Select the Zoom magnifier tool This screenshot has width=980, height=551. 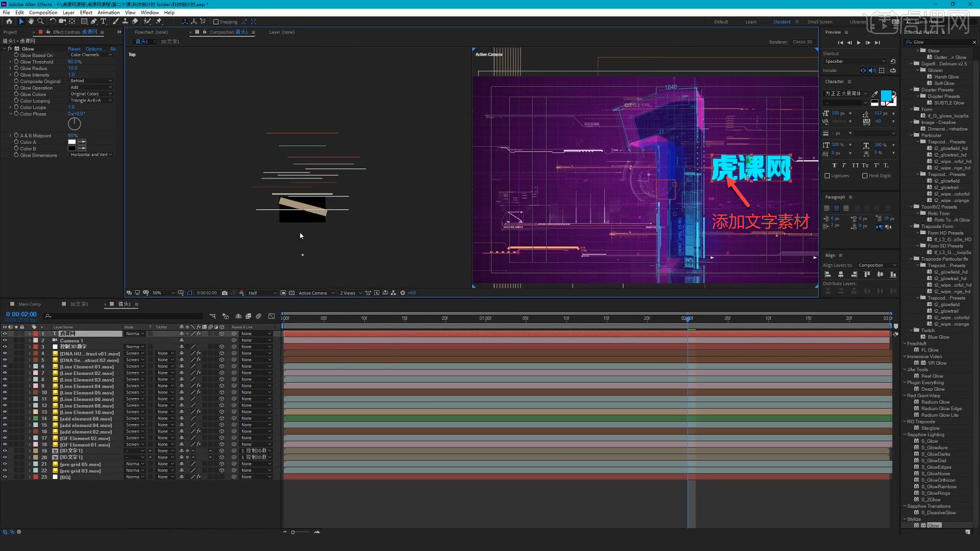(40, 21)
